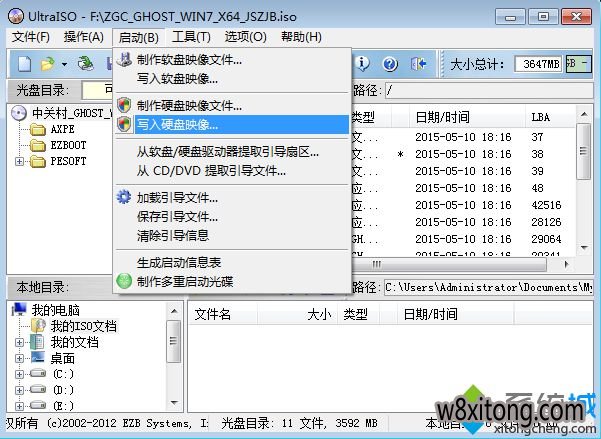Image resolution: width=601 pixels, height=439 pixels.
Task: Click the 我的文档 icon
Action: [37, 342]
